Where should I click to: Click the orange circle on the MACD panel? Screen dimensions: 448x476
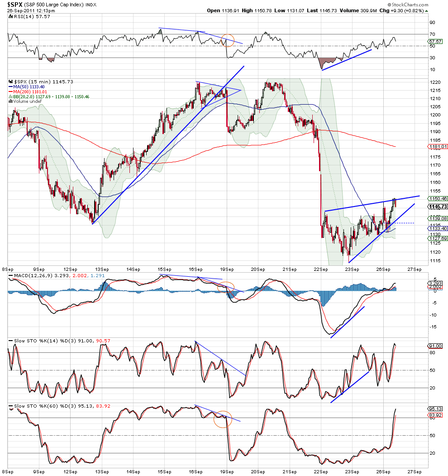[x=226, y=287]
